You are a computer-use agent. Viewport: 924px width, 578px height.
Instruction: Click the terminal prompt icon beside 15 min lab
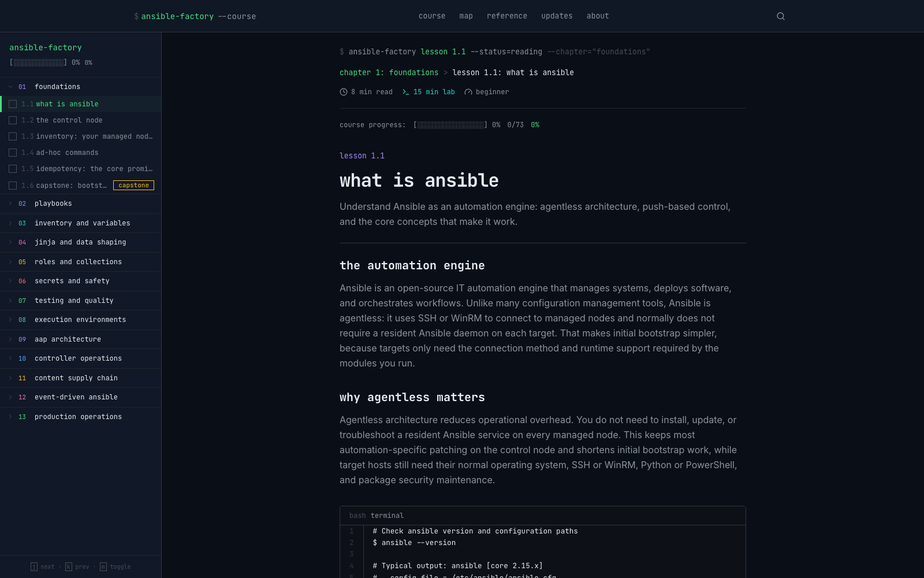pyautogui.click(x=405, y=92)
